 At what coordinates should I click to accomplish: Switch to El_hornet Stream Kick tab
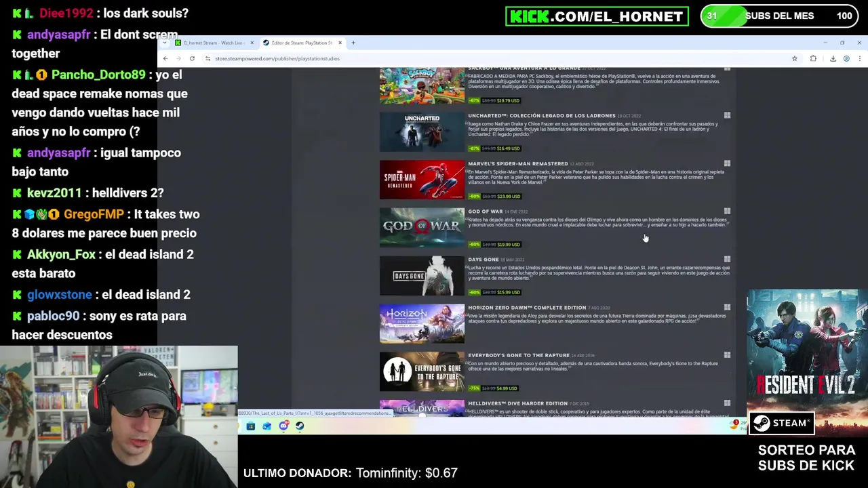click(214, 43)
